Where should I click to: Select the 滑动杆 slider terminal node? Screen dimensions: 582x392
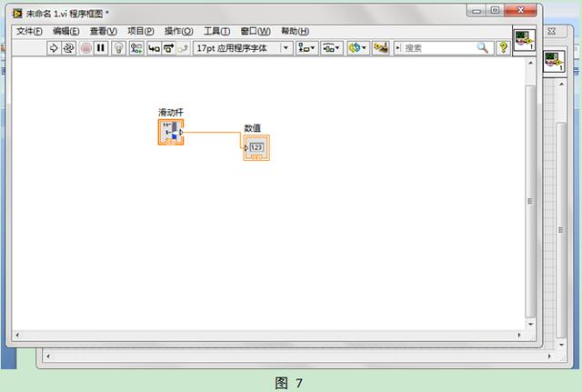coord(171,132)
